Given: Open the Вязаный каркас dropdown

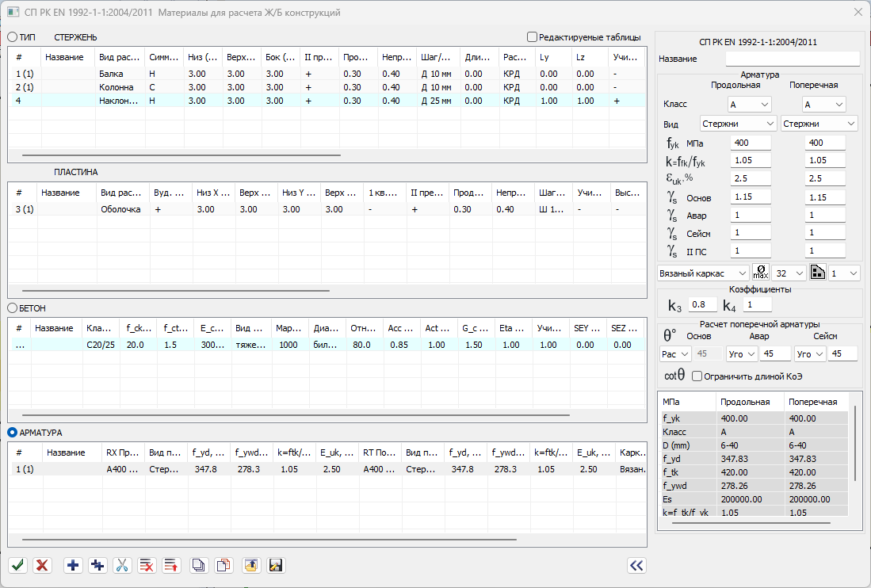Looking at the screenshot, I should (x=702, y=273).
